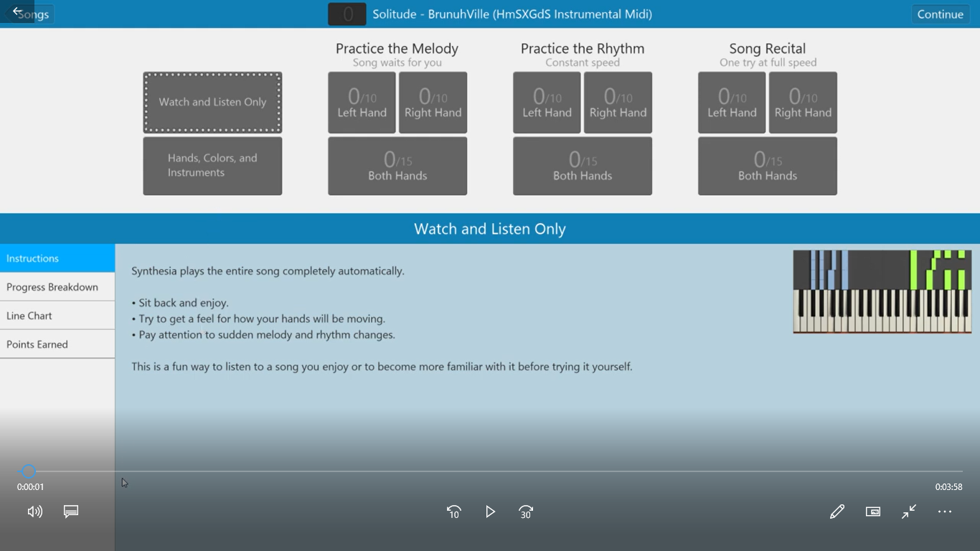This screenshot has width=980, height=551.
Task: Choose Song Recital Left Hand
Action: tap(732, 103)
